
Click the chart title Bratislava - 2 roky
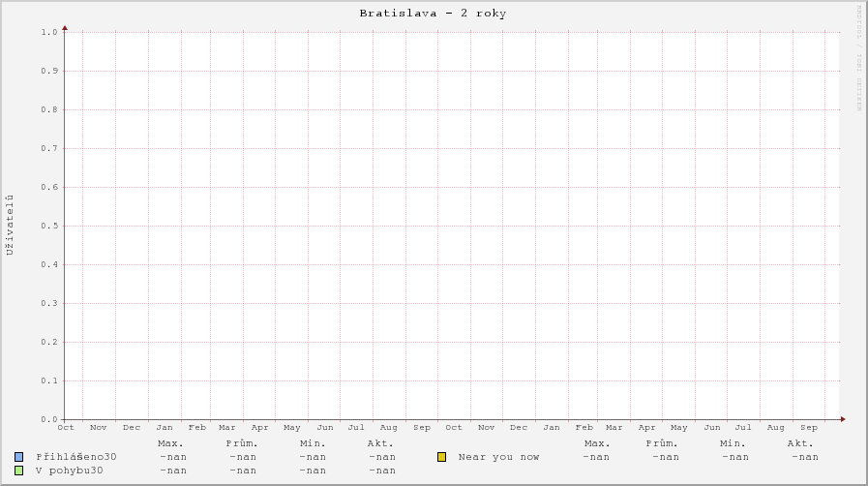tap(433, 14)
